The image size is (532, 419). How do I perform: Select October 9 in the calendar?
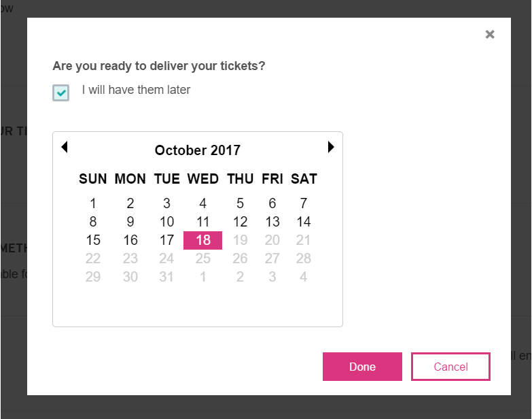[x=130, y=222]
